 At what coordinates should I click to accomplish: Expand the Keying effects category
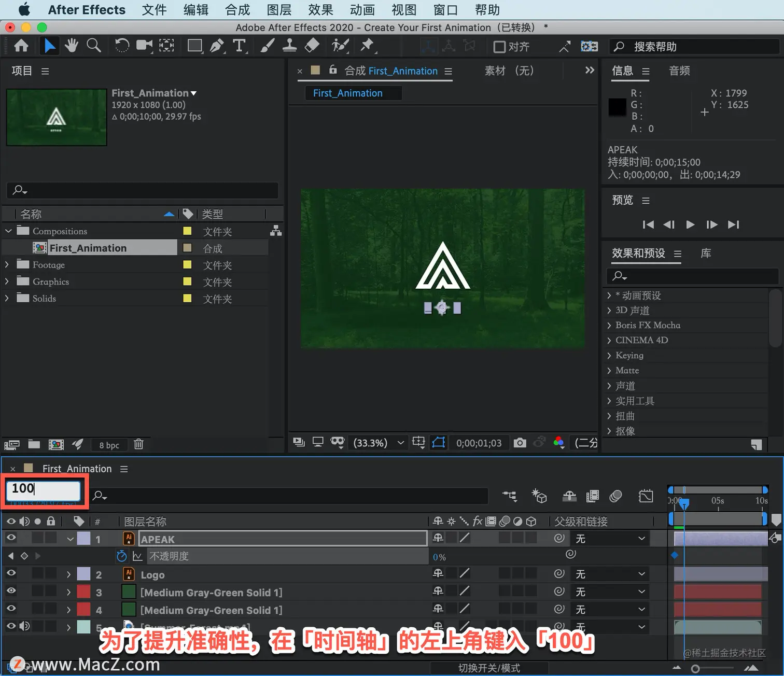click(609, 356)
